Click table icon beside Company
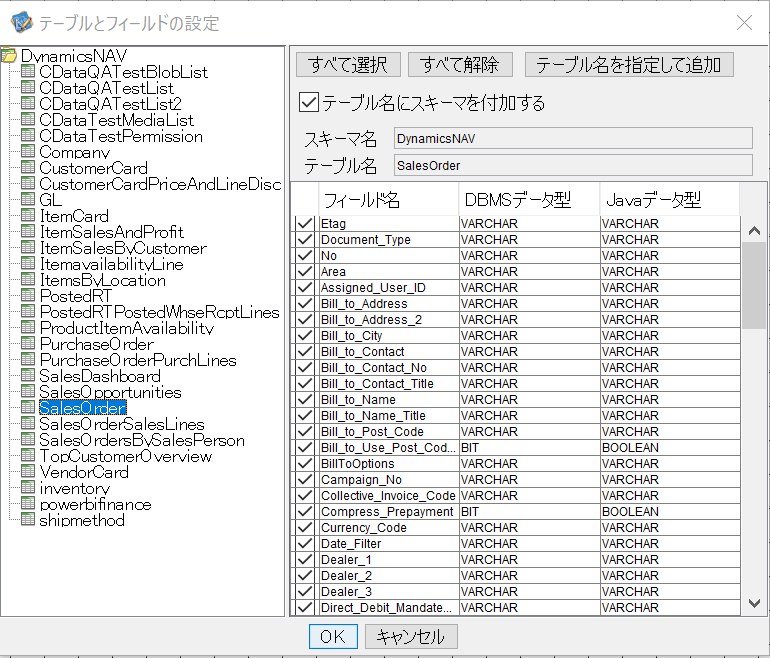Viewport: 770px width, 658px height. pos(28,151)
